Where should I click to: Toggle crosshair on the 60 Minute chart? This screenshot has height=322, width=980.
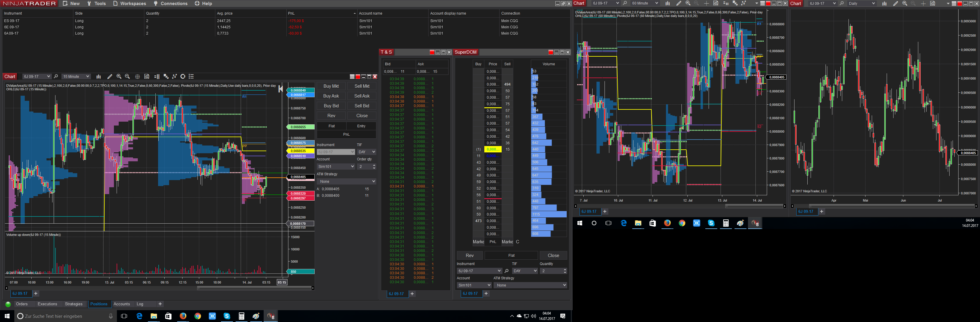click(706, 3)
